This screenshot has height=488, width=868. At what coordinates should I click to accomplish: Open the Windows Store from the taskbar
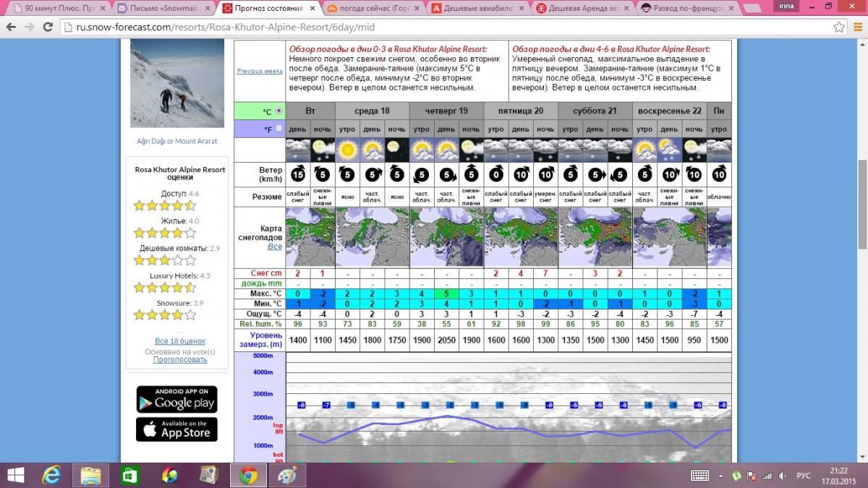point(130,475)
